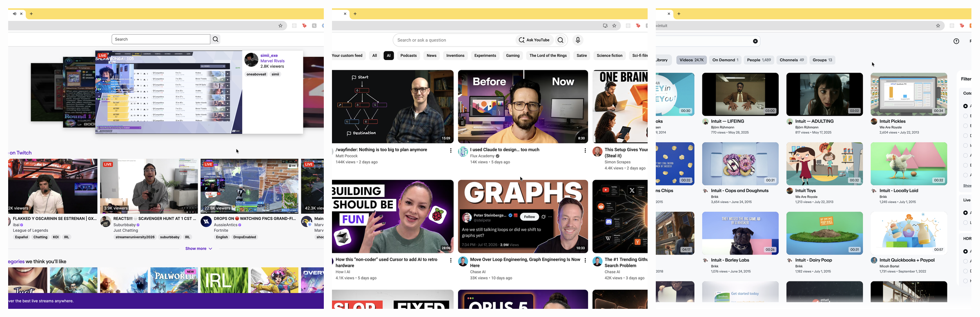Open the Palworld category card on Twitch

[x=174, y=280]
